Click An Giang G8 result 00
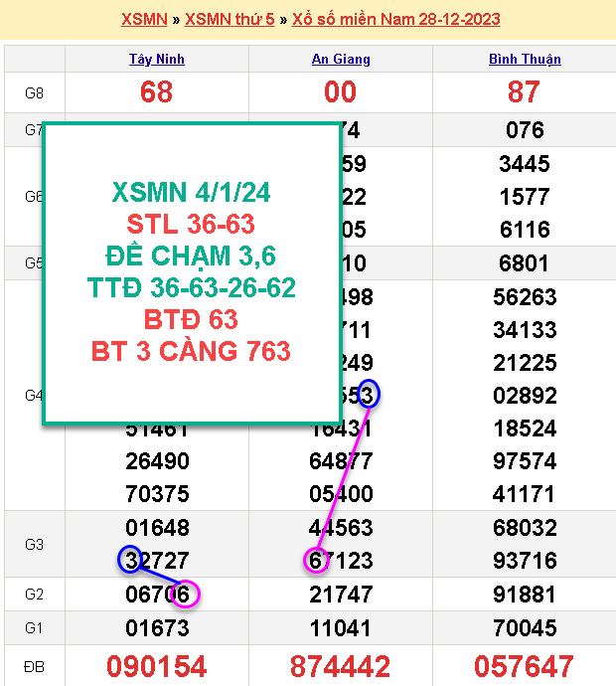 pyautogui.click(x=341, y=92)
